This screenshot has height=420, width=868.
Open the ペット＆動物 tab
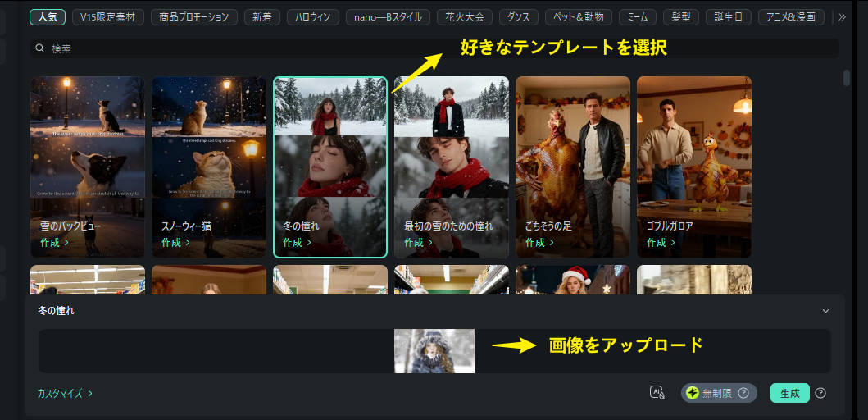[x=579, y=17]
